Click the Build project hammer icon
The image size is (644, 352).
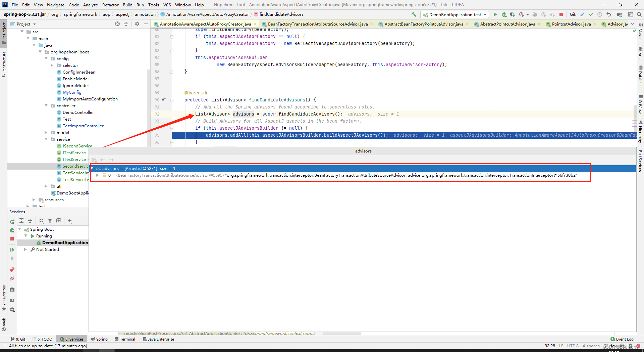[414, 14]
